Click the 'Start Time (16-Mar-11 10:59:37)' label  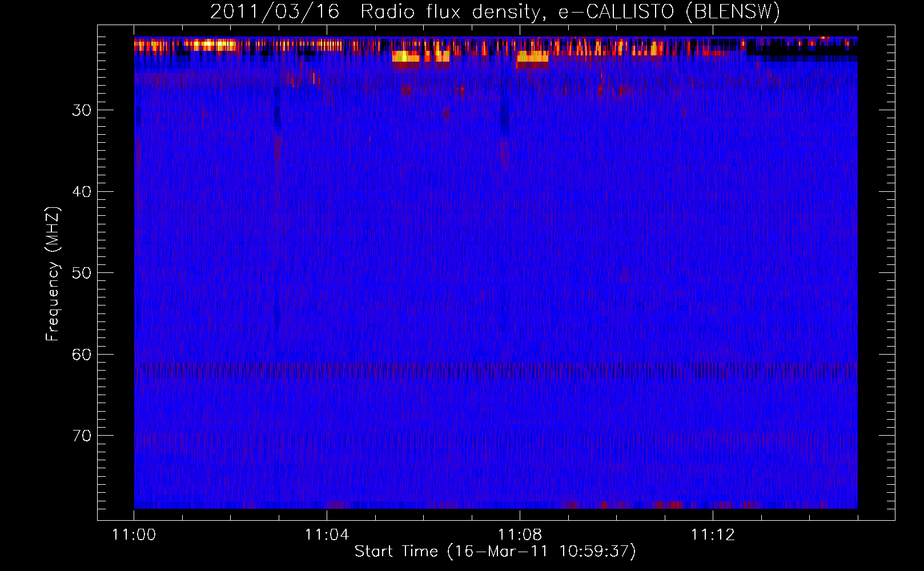(495, 552)
